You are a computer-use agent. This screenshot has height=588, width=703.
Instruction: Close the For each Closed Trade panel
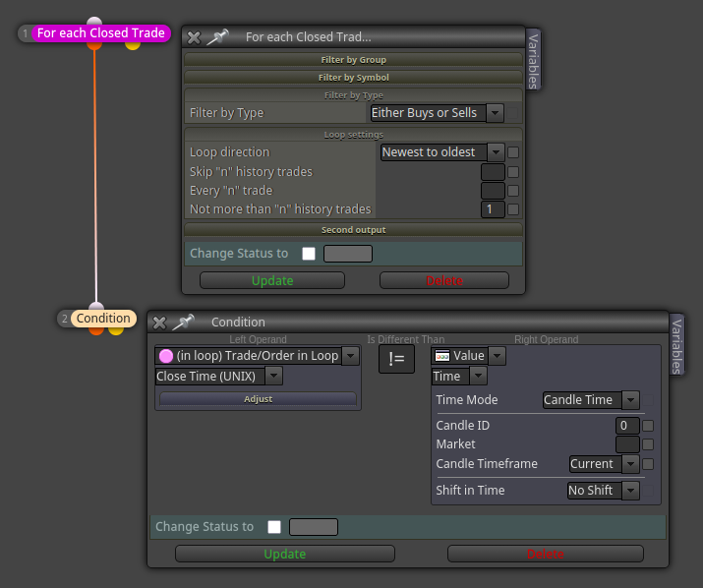194,37
